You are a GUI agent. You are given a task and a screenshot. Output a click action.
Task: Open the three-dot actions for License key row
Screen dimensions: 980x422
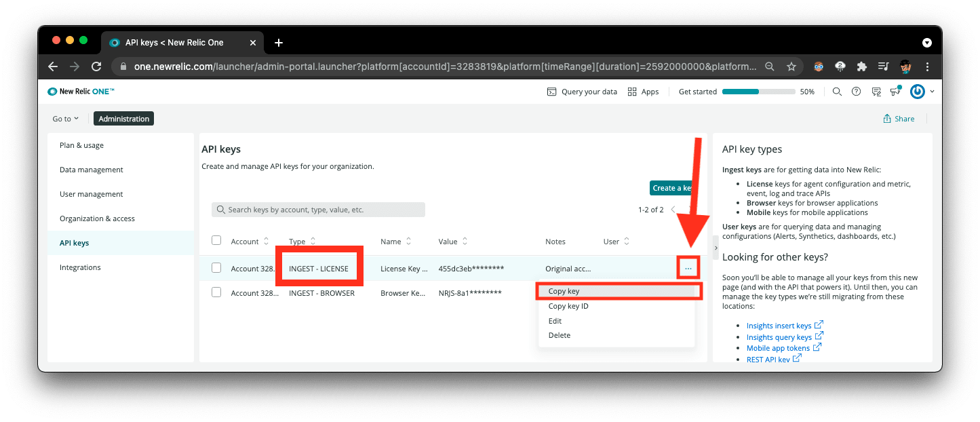pyautogui.click(x=688, y=269)
